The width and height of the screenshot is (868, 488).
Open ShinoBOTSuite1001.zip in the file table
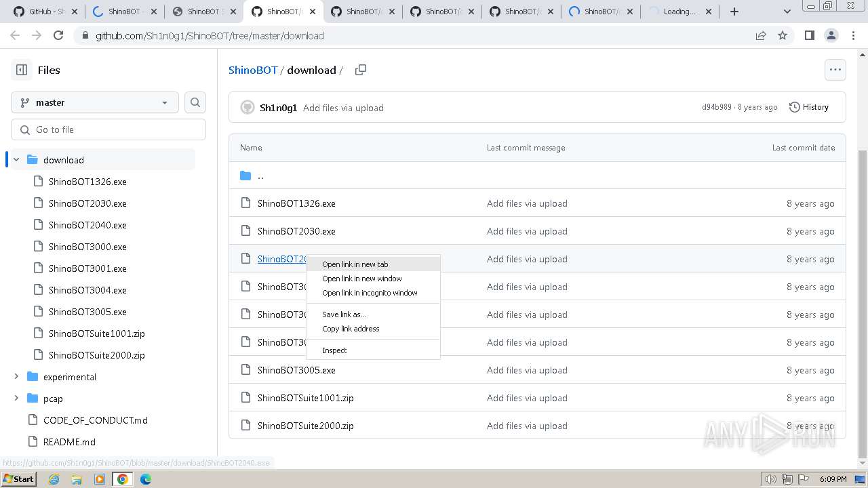pos(306,398)
